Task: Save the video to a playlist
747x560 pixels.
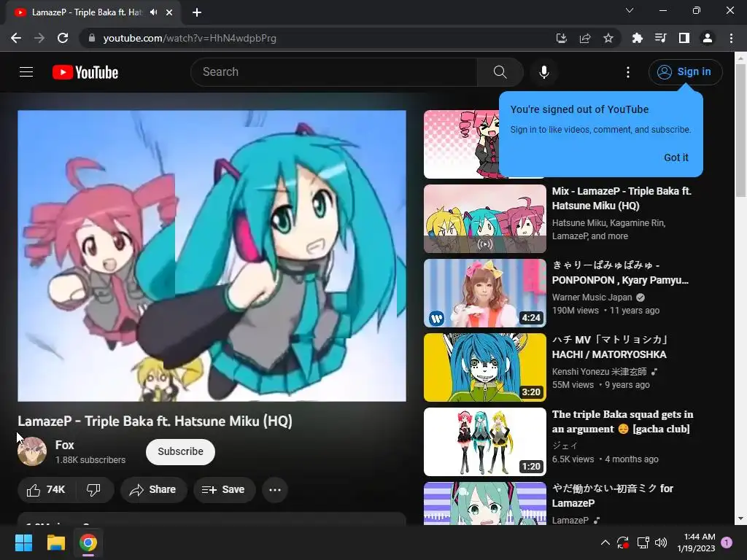Action: pos(224,489)
